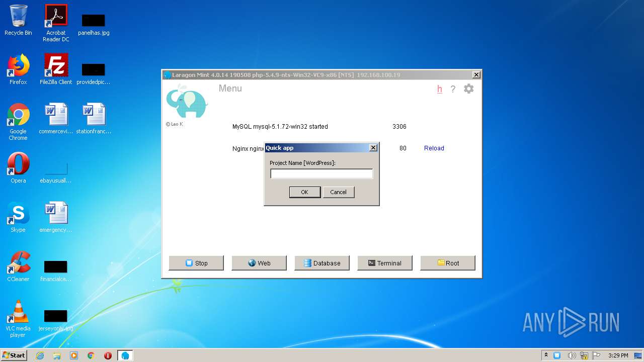
Task: Select MySQL port 3306 value
Action: tap(399, 127)
